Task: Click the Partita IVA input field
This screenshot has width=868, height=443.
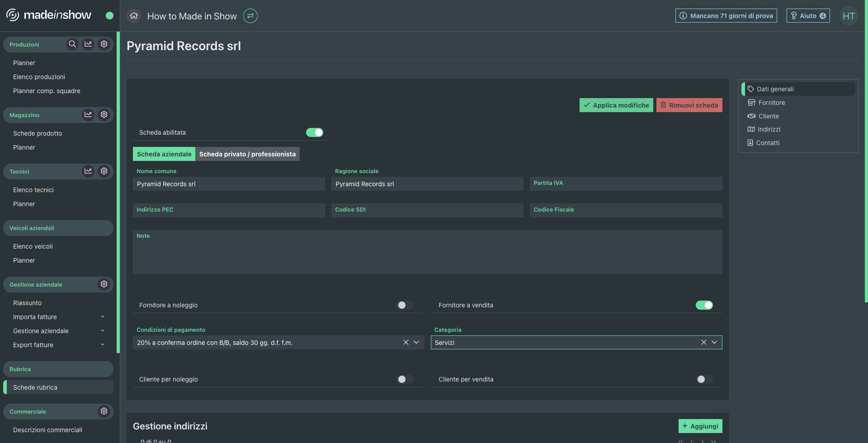Action: click(x=626, y=184)
